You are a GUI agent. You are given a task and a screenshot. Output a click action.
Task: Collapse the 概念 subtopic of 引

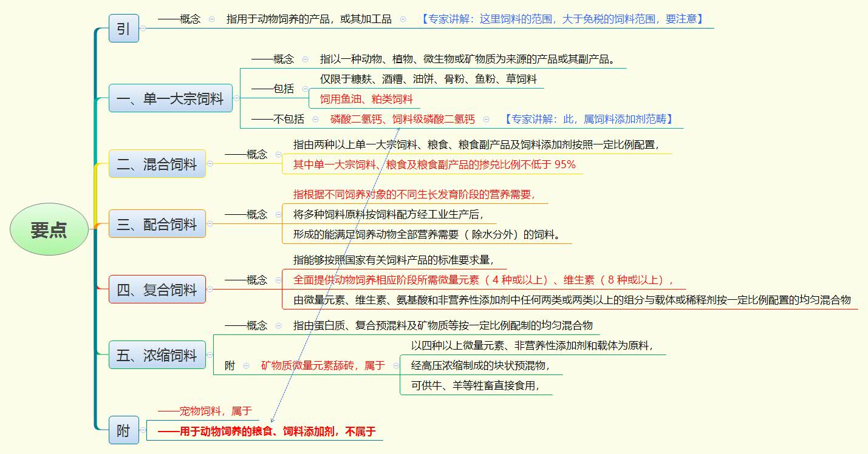(211, 19)
